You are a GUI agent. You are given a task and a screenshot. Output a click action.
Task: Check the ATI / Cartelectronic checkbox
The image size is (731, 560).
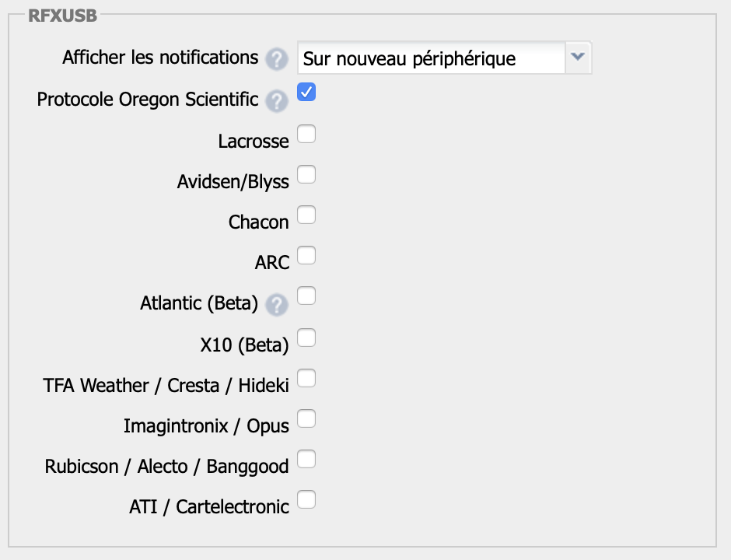coord(306,499)
